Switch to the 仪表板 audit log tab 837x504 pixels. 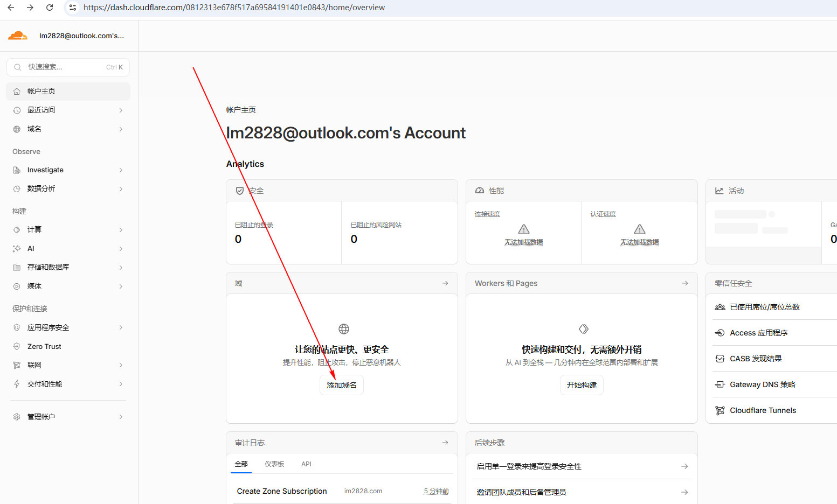274,464
